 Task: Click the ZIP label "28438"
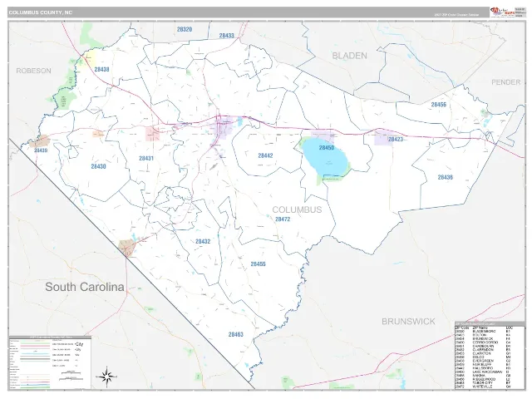coord(101,70)
